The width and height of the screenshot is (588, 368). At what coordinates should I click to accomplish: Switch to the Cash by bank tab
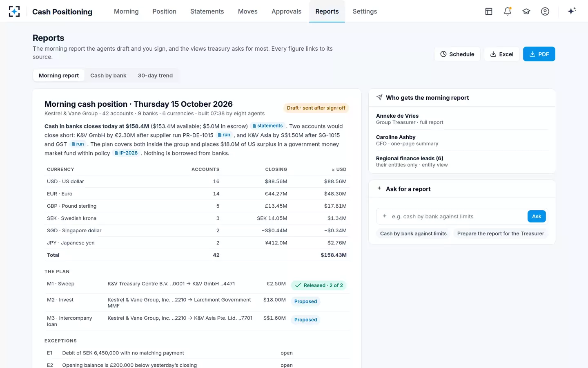pos(108,76)
